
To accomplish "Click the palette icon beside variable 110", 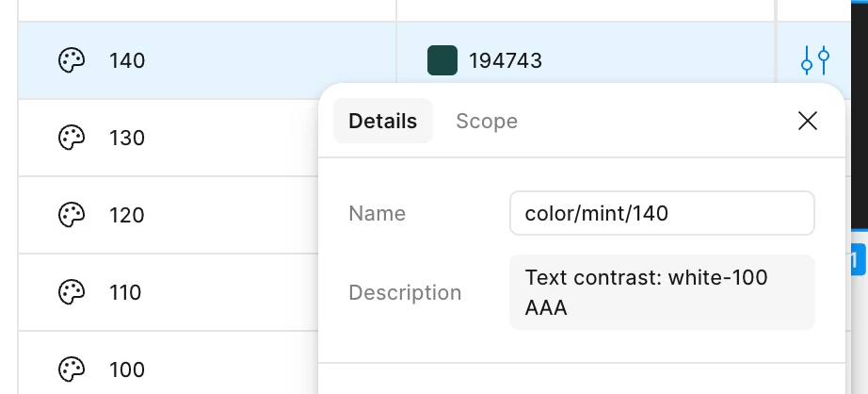I will (72, 292).
